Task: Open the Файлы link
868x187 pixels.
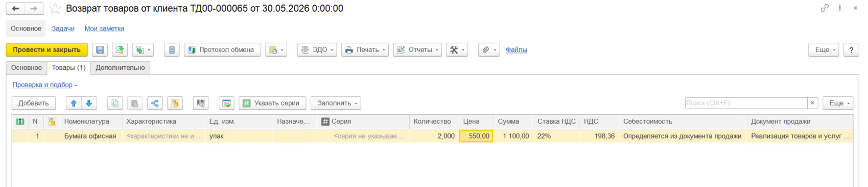Action: (516, 50)
